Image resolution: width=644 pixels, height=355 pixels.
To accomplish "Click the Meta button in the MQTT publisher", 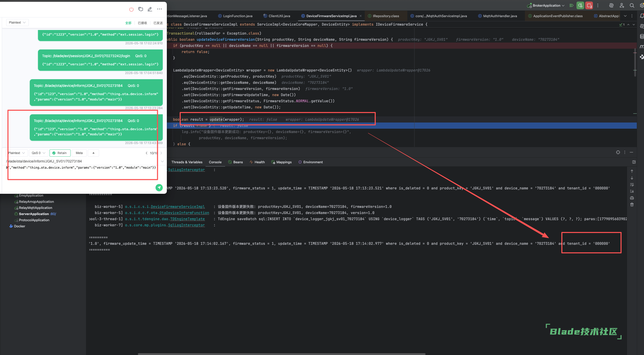I will [79, 153].
